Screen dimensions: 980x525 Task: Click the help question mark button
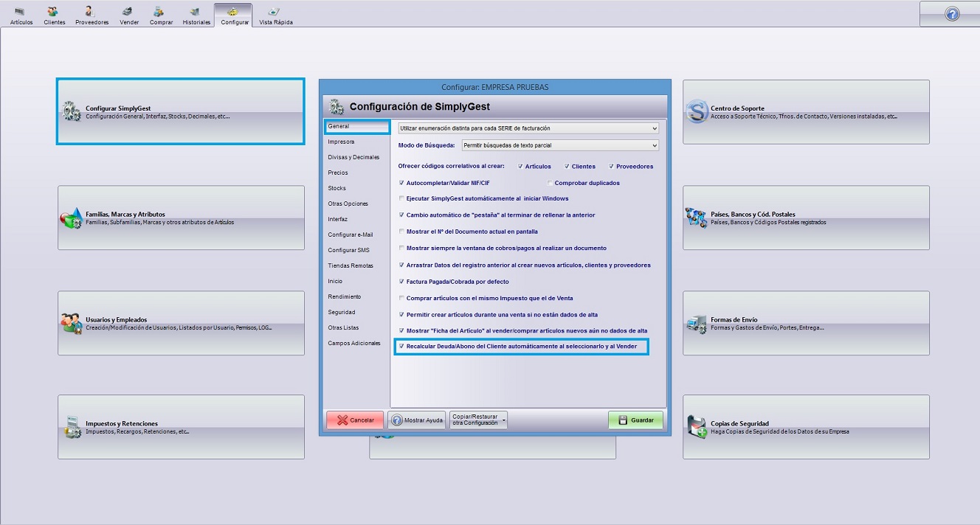(952, 14)
